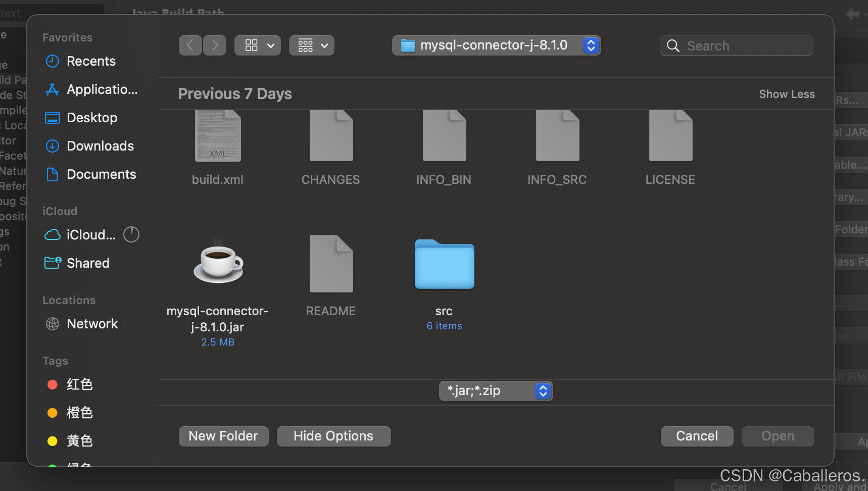Open the *.jar;*.zip file filter dropdown
This screenshot has height=491, width=868.
[496, 390]
